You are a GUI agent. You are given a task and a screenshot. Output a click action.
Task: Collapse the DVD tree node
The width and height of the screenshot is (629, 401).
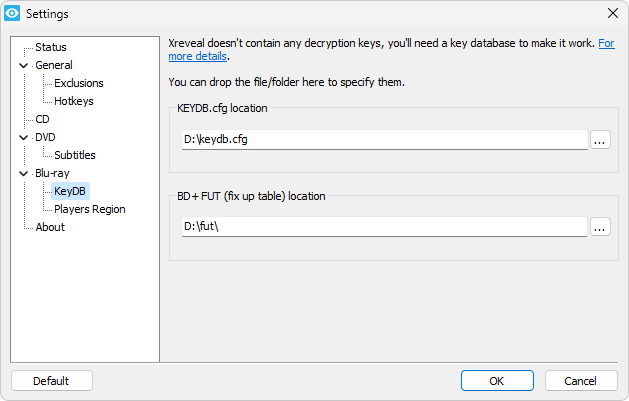click(24, 138)
